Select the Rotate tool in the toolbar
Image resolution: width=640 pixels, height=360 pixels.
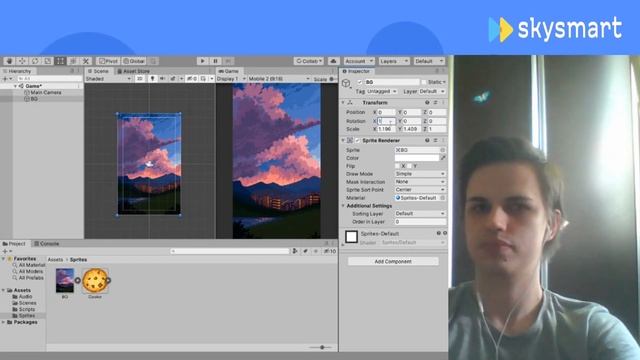[35, 61]
